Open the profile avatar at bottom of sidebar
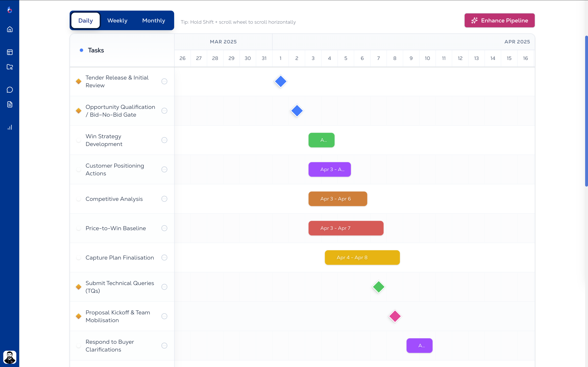This screenshot has width=588, height=367. [10, 357]
